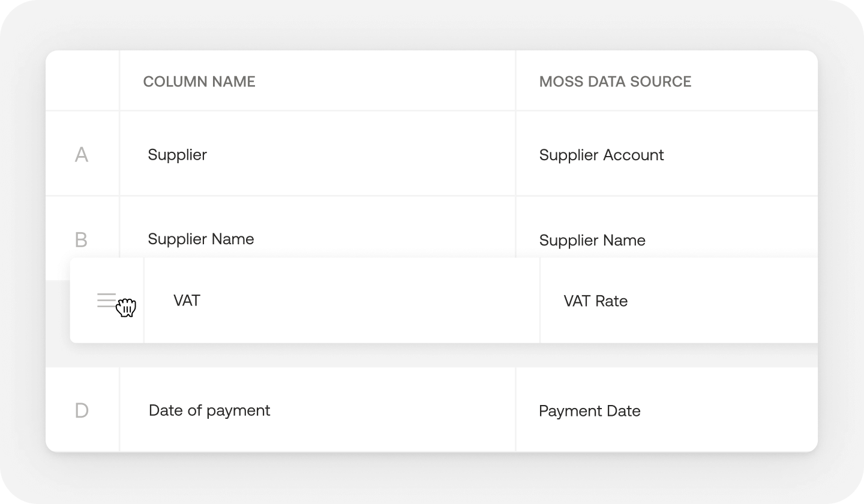Image resolution: width=864 pixels, height=504 pixels.
Task: Click the grey drop placeholder below the VAT row
Action: [420, 355]
